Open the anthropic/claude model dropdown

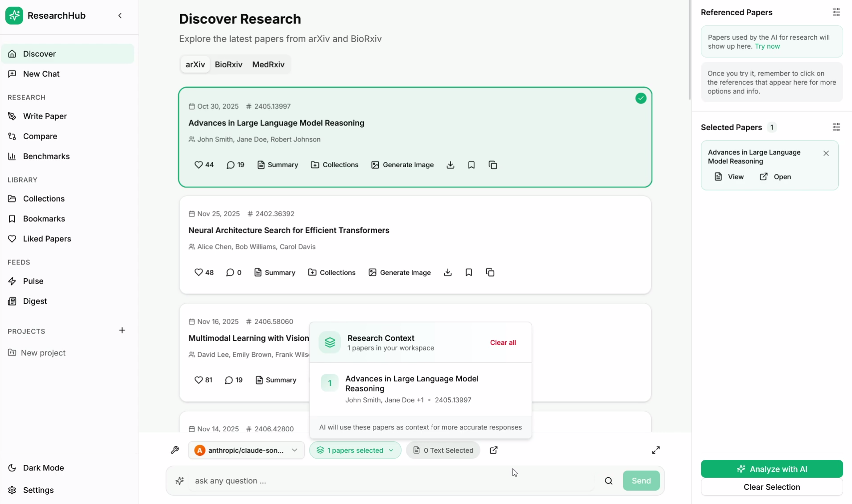(x=246, y=450)
